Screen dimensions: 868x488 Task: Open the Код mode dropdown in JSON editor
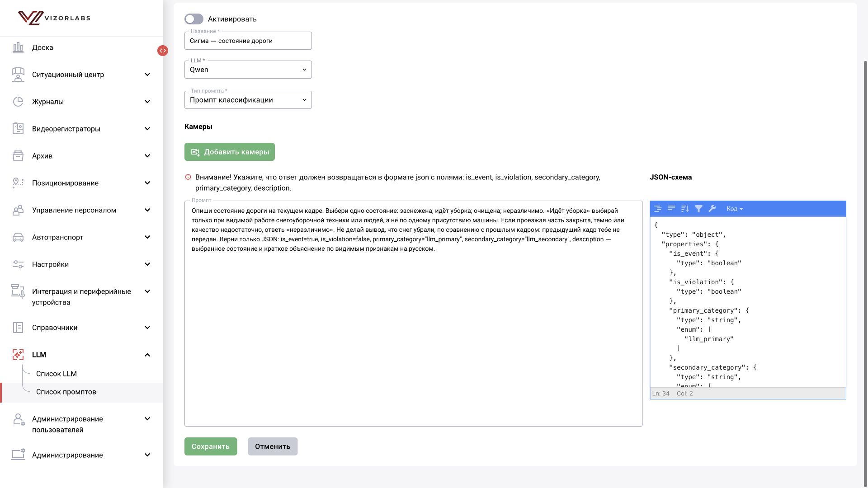(x=735, y=209)
